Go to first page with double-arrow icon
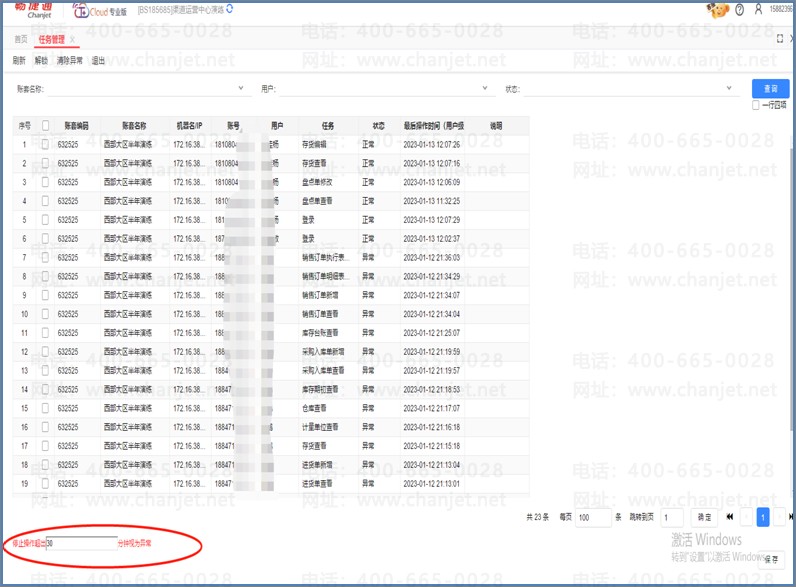796x587 pixels. [729, 517]
